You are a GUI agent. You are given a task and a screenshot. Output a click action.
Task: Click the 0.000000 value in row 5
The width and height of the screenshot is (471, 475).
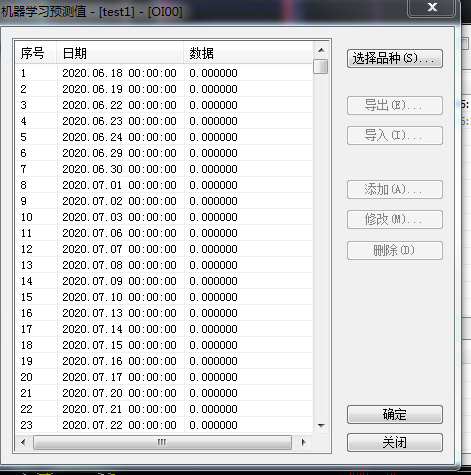213,137
